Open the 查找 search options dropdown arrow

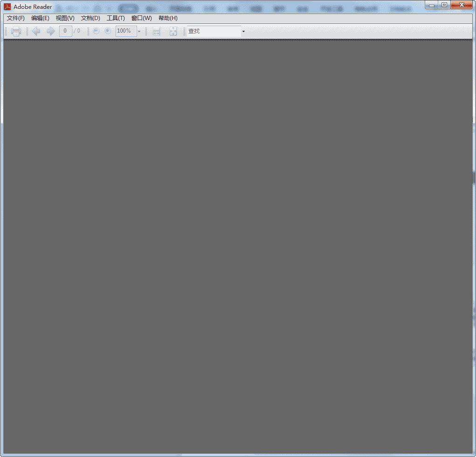pos(243,31)
